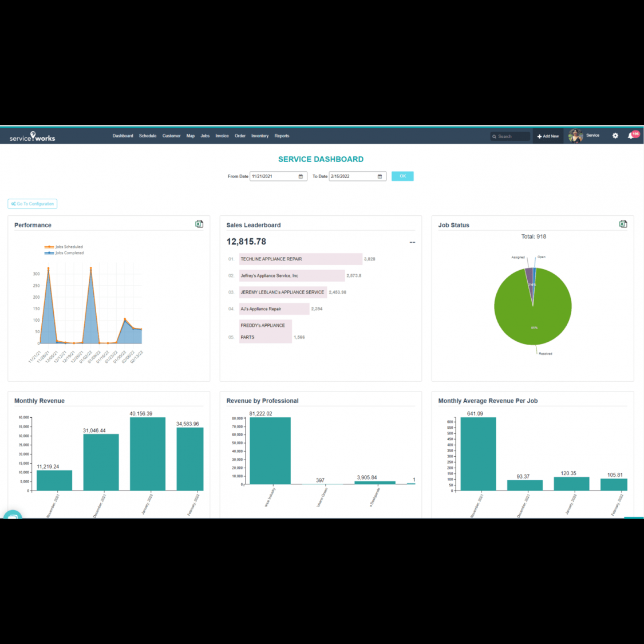Export Performance chart to Excel
This screenshot has height=644, width=644.
coord(199,224)
